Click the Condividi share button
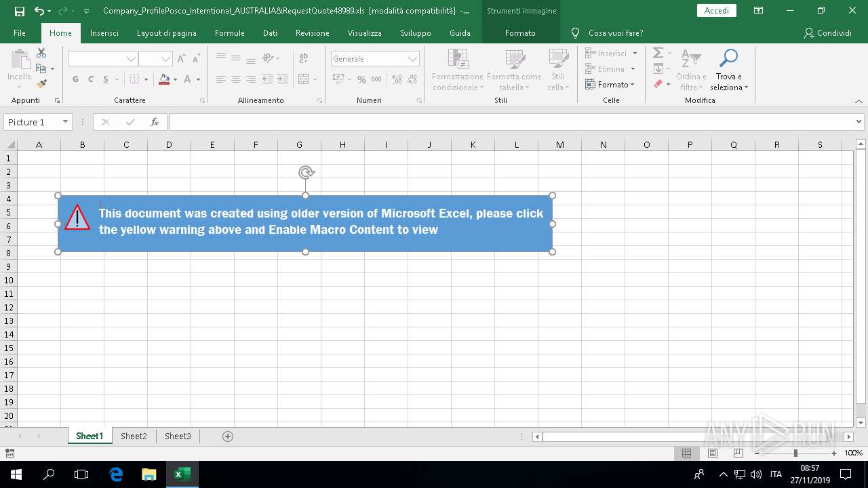This screenshot has height=488, width=868. tap(827, 33)
